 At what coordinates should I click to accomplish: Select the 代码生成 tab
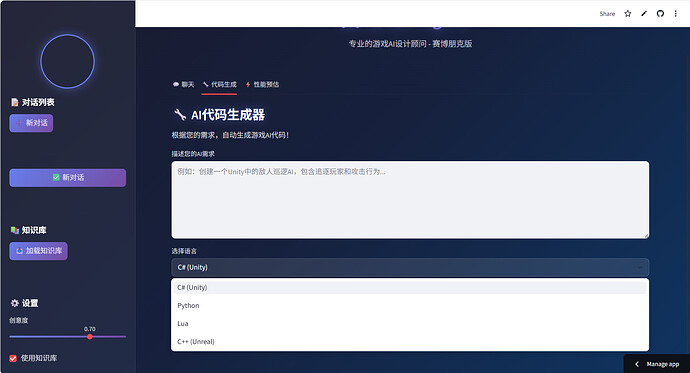[220, 84]
